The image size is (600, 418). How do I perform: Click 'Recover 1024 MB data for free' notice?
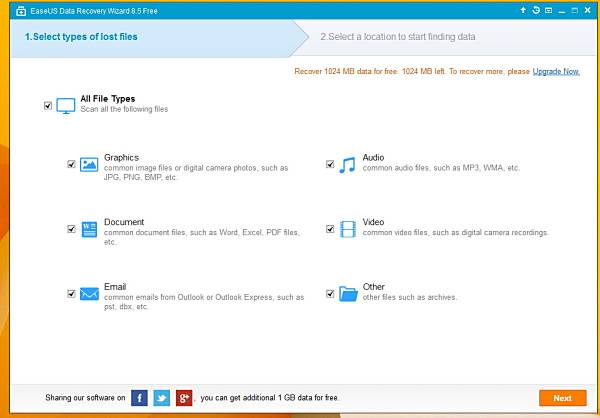pyautogui.click(x=412, y=72)
